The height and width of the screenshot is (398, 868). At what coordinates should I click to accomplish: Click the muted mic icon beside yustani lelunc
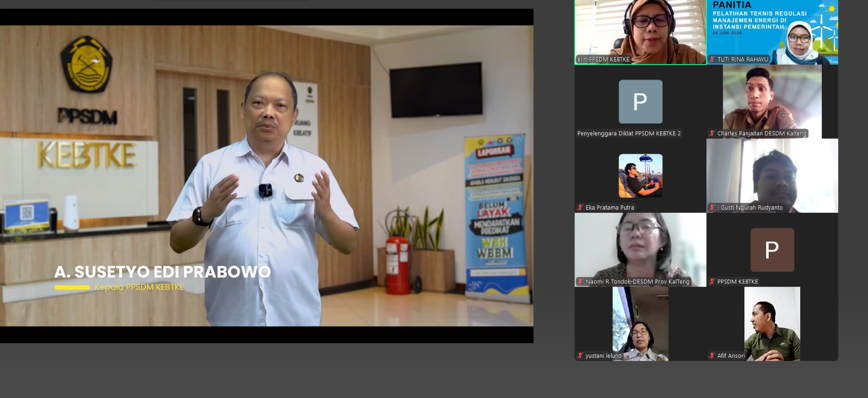pyautogui.click(x=580, y=356)
